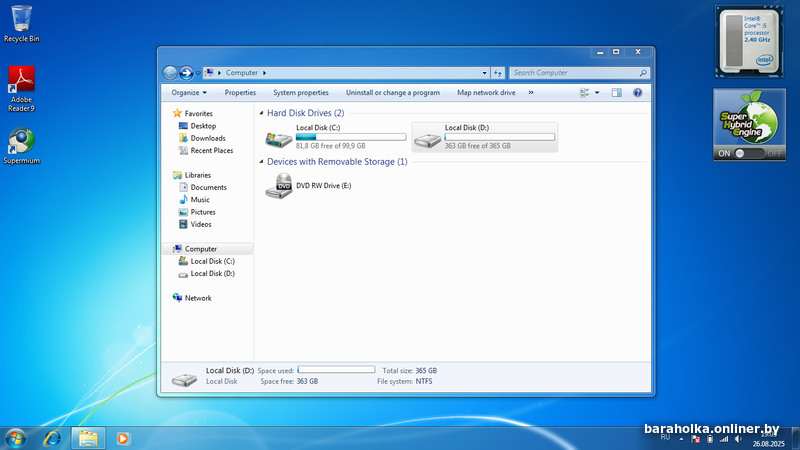Click the battery power tray icon

[x=710, y=439]
